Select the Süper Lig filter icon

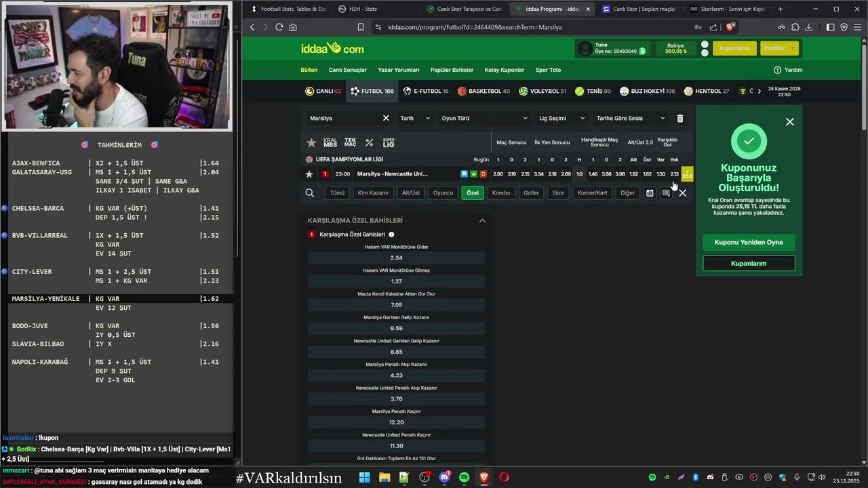[389, 142]
